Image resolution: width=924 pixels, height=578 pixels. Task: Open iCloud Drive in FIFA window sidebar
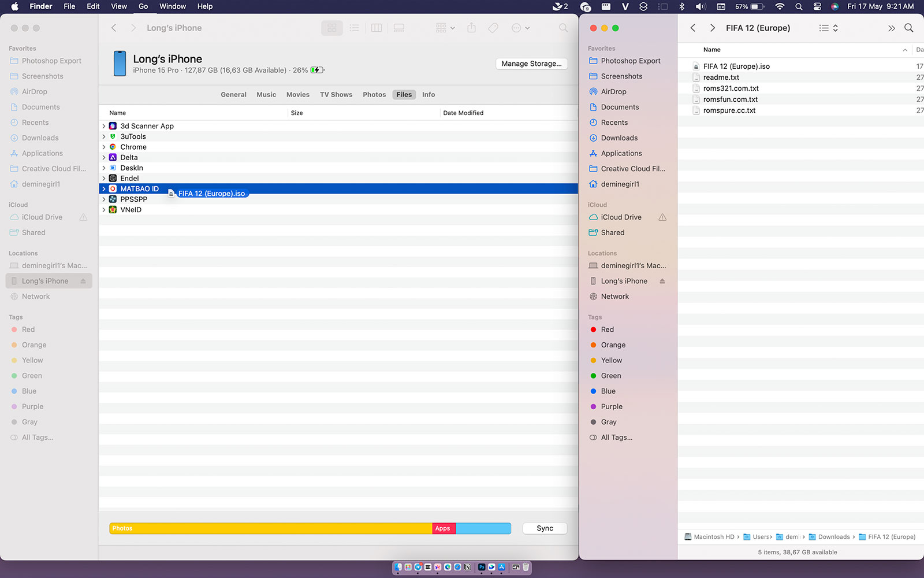point(621,217)
